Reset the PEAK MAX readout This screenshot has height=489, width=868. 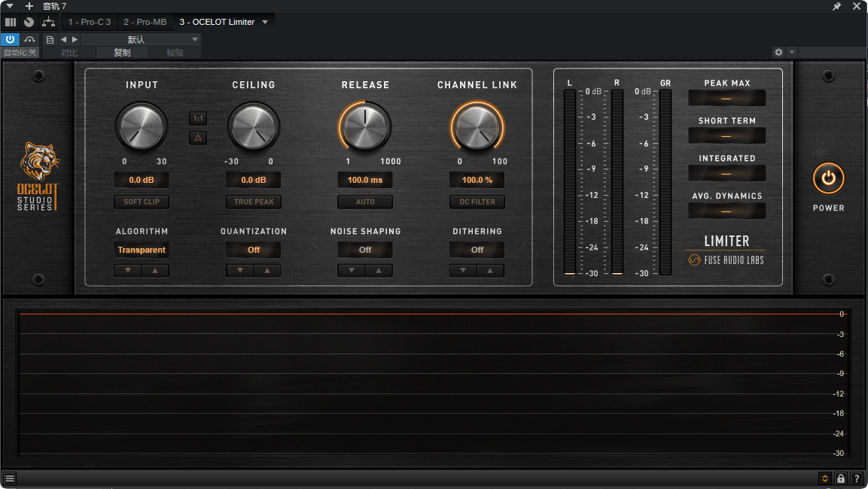coord(726,99)
